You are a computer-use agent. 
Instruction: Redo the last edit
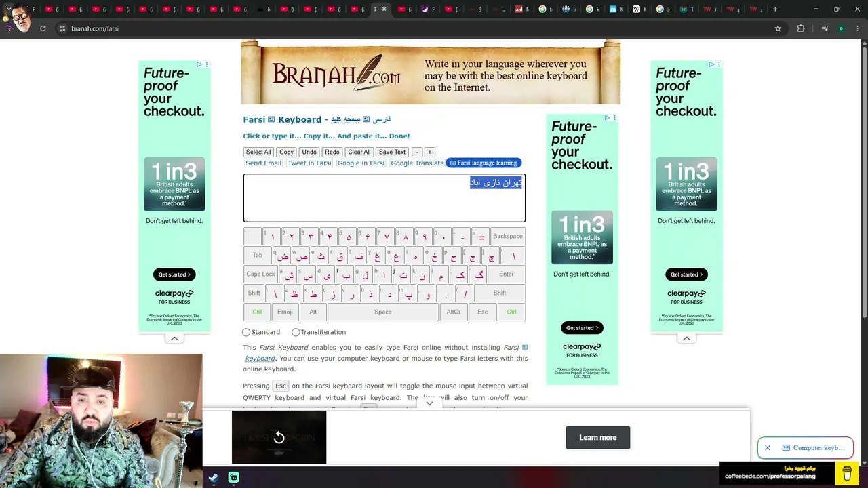[x=332, y=152]
